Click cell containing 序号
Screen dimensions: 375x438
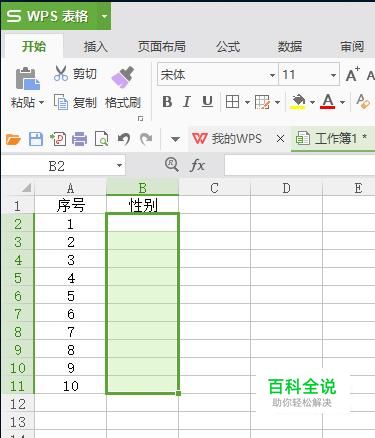coord(70,205)
